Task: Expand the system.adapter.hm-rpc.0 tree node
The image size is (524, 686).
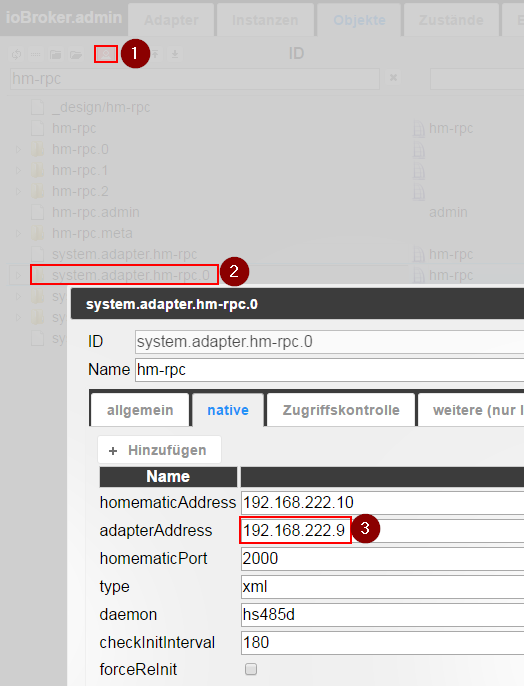Action: click(x=18, y=275)
